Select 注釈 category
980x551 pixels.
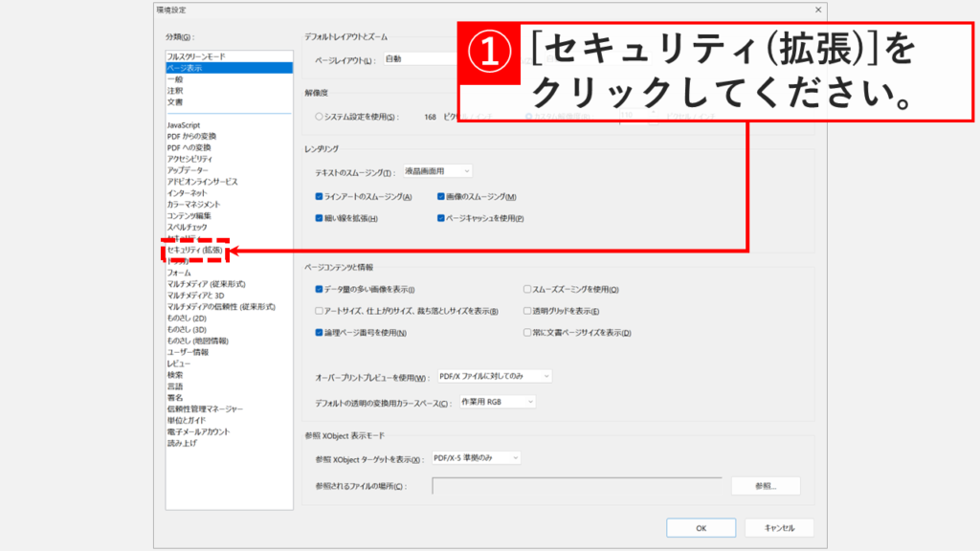pos(175,91)
